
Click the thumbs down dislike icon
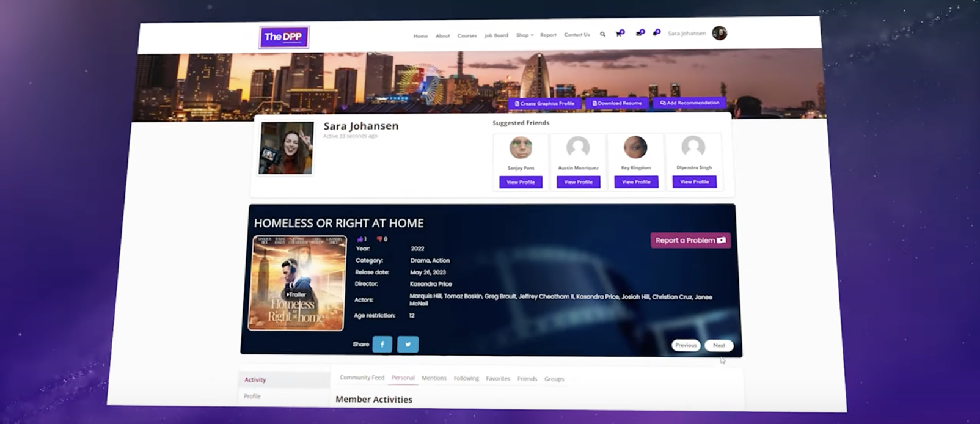point(381,239)
